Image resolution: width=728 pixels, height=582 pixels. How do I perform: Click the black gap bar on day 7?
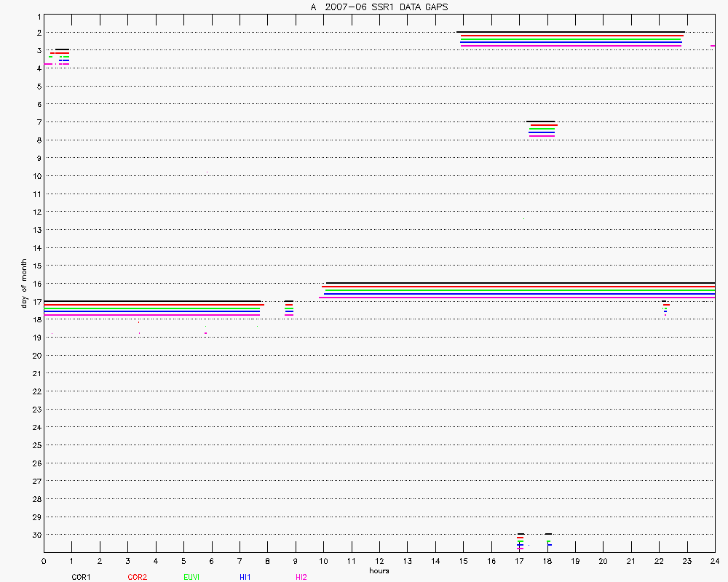pyautogui.click(x=540, y=121)
